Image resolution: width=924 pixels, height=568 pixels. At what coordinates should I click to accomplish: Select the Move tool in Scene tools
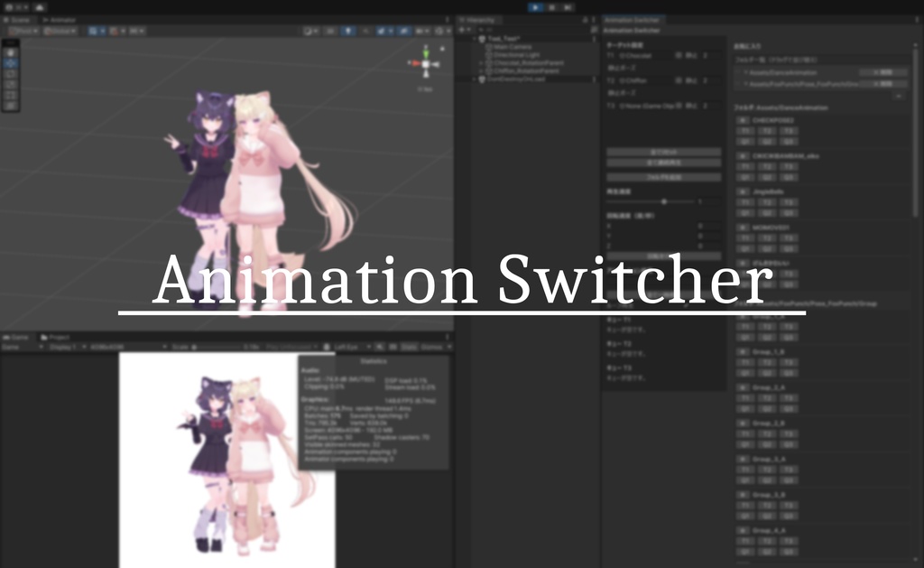pyautogui.click(x=11, y=63)
